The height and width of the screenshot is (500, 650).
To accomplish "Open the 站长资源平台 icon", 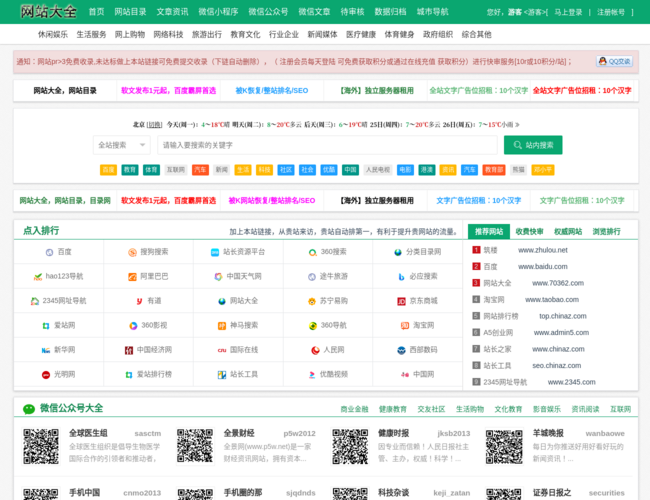I will [215, 252].
